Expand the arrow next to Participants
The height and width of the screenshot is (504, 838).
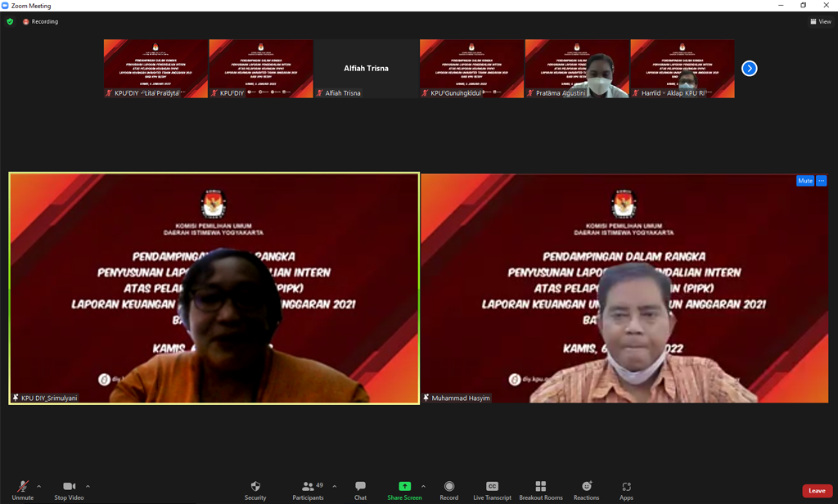pyautogui.click(x=334, y=487)
